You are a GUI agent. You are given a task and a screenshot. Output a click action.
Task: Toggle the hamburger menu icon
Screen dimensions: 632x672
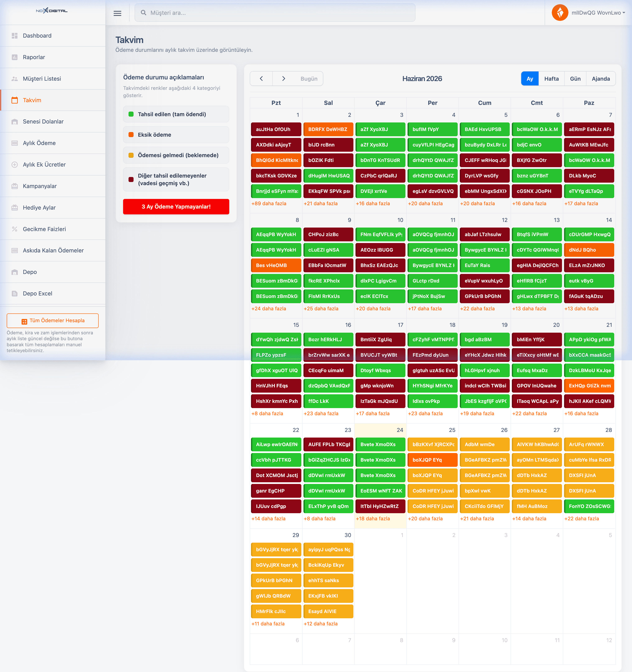[x=117, y=13]
